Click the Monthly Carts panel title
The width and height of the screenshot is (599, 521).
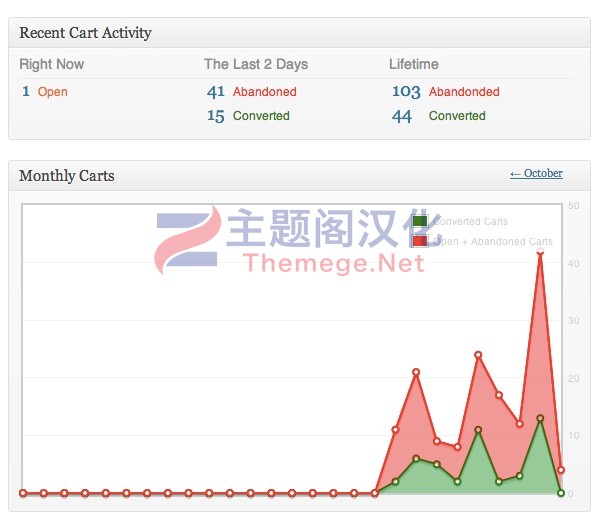67,176
